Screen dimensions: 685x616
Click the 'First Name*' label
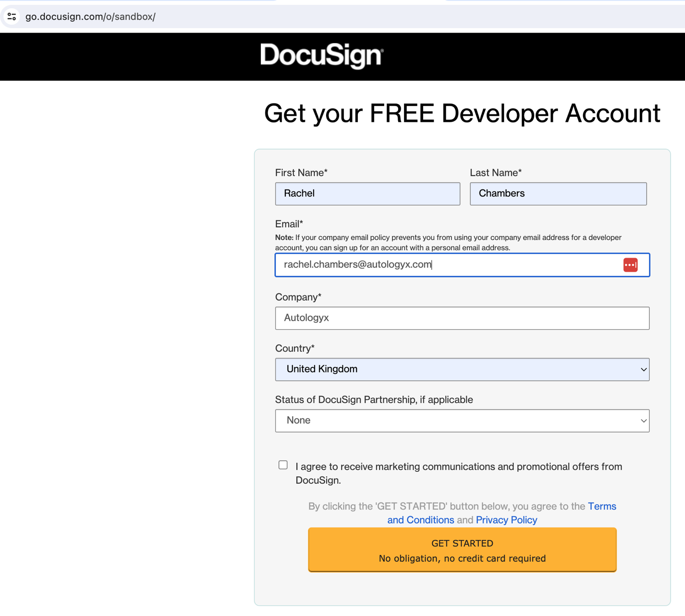[301, 173]
